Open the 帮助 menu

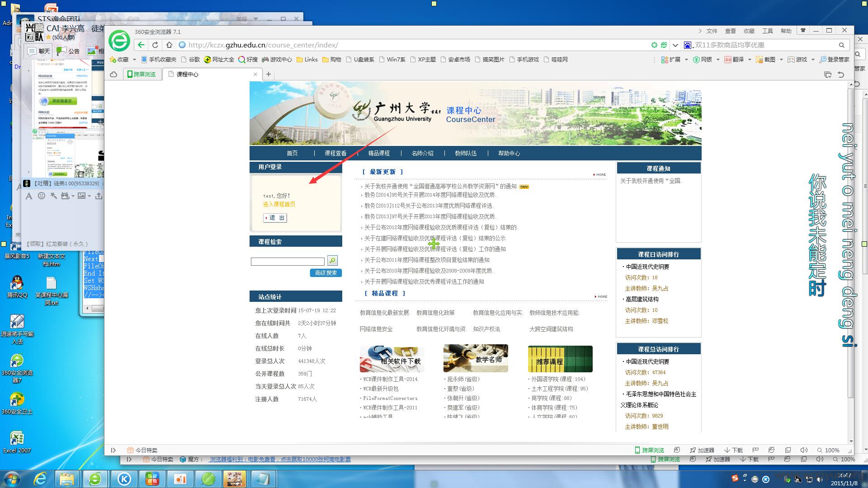(786, 31)
